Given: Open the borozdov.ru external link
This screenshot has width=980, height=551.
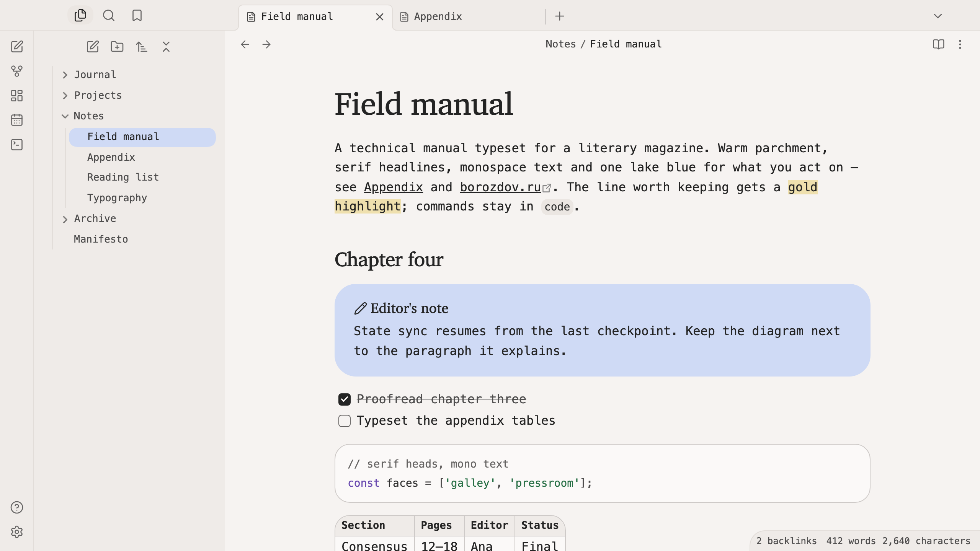Looking at the screenshot, I should [x=505, y=187].
